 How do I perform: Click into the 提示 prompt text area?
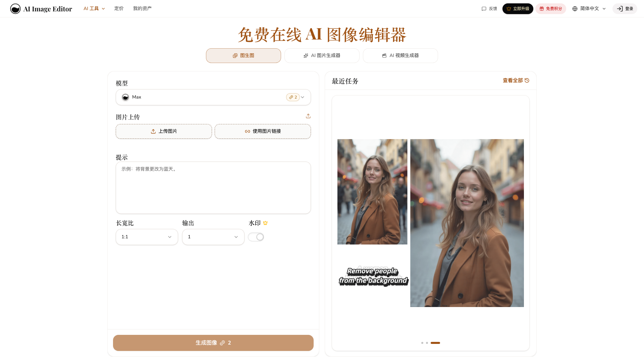tap(213, 188)
